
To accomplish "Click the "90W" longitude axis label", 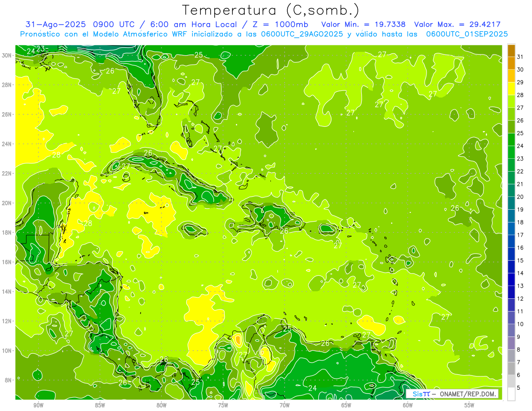I will pos(39,405).
